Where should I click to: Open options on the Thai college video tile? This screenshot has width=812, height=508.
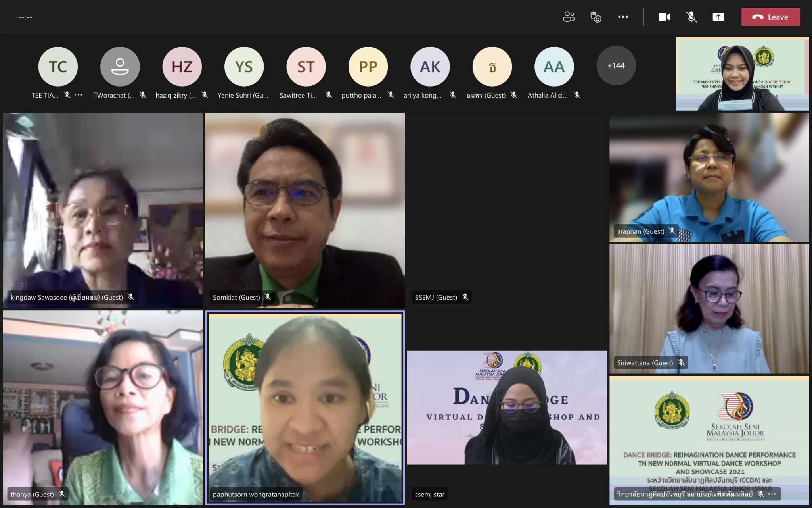(x=772, y=494)
